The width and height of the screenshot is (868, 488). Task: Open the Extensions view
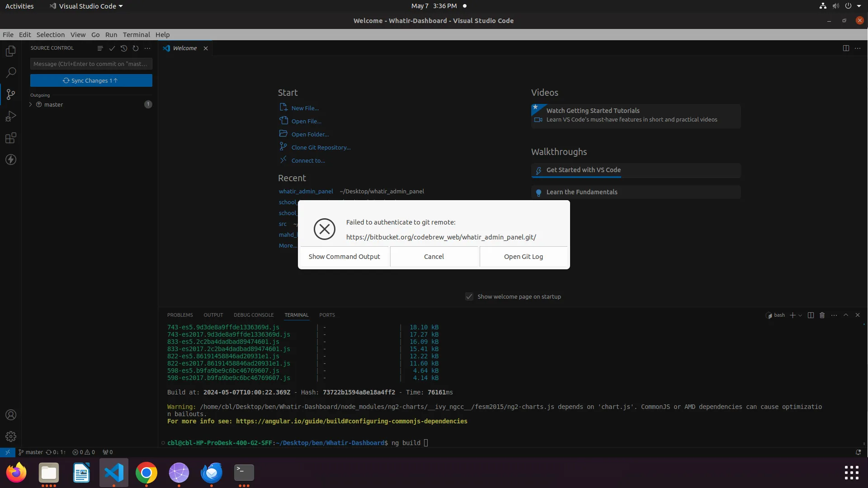coord(11,138)
